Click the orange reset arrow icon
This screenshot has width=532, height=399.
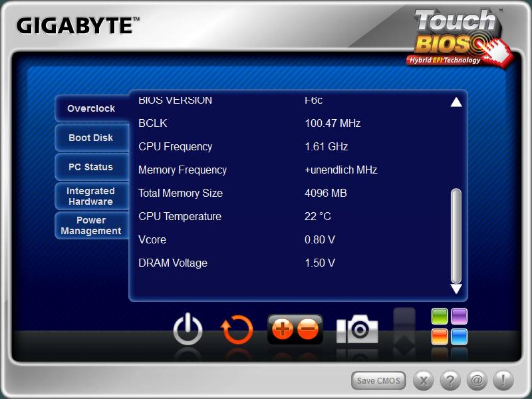tap(236, 329)
